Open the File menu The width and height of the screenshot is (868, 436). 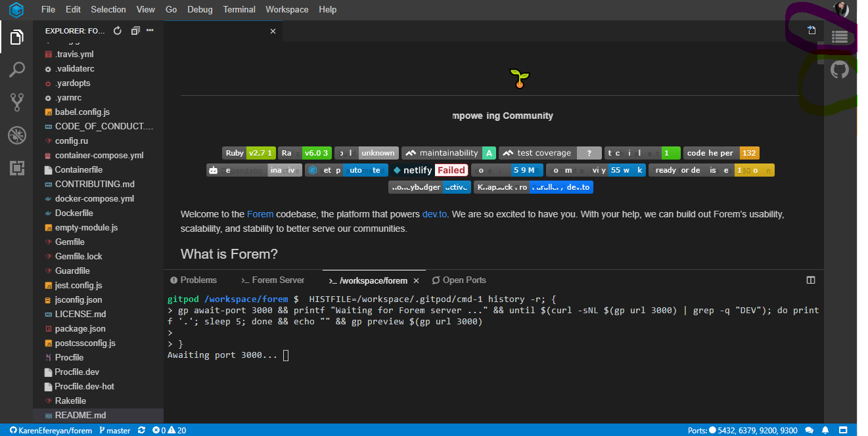pos(48,9)
